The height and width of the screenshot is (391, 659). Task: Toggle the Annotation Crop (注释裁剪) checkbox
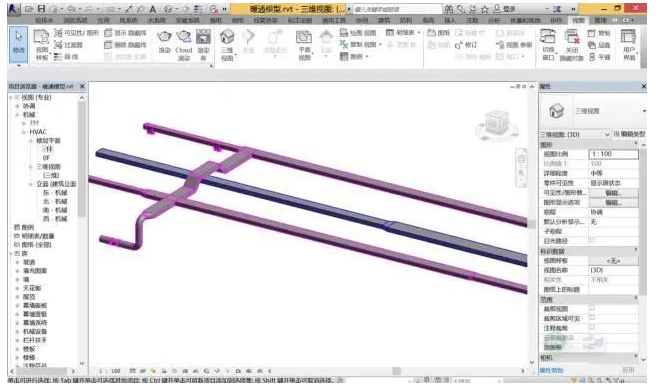[x=592, y=328]
